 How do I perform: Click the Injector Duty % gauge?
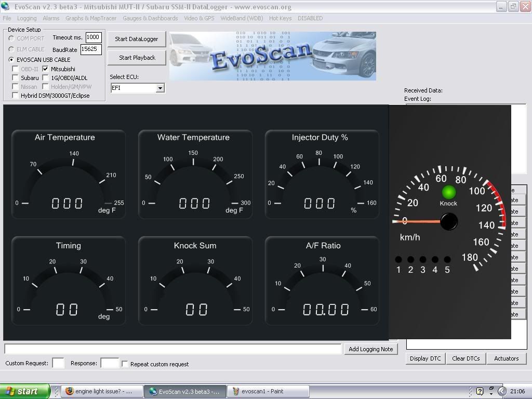point(322,174)
